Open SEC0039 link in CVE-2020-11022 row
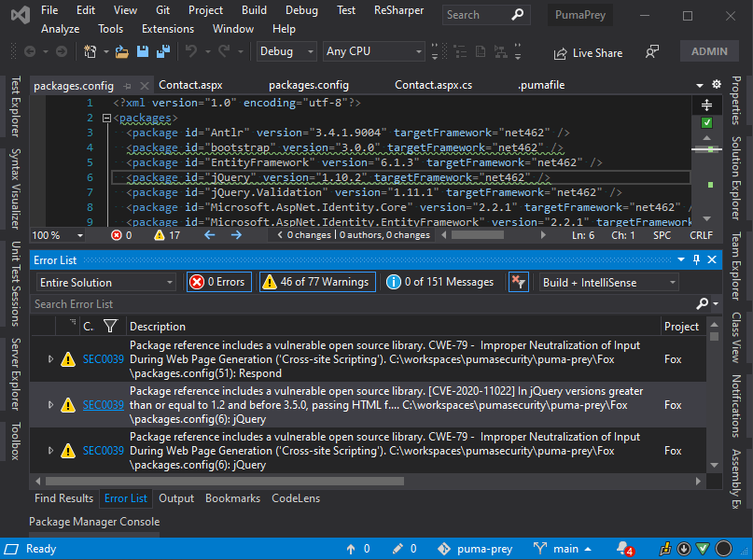 pyautogui.click(x=104, y=405)
